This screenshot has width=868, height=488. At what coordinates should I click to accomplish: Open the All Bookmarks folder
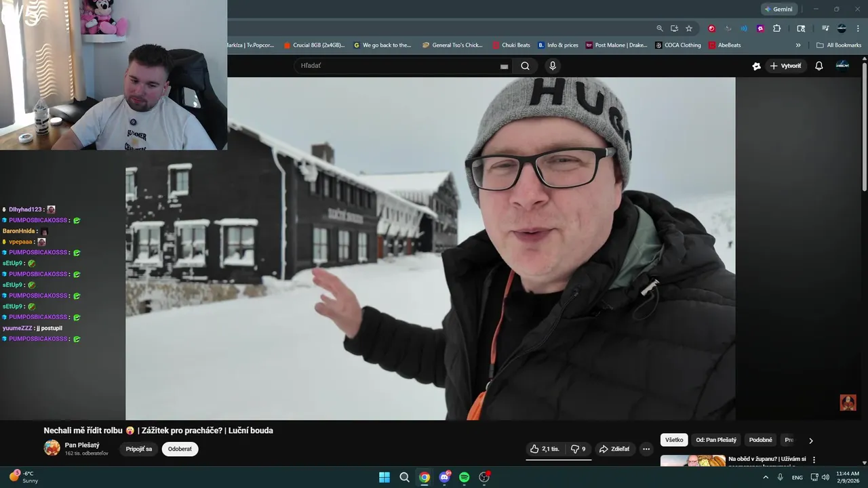click(x=839, y=45)
